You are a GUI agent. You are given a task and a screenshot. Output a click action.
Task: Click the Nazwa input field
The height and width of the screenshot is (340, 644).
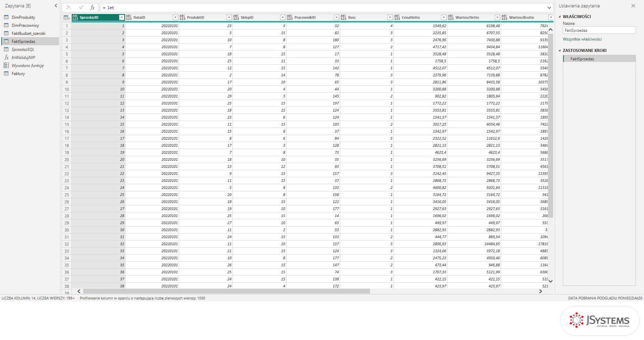[599, 30]
